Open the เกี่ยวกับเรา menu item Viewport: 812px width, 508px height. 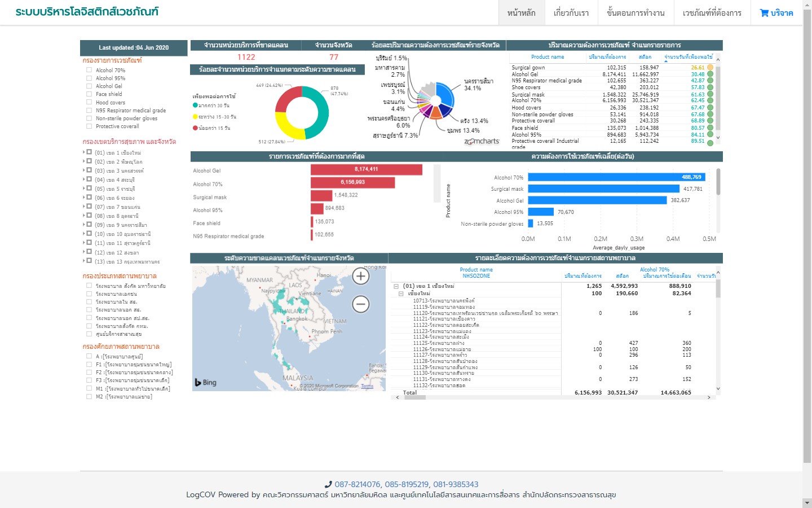pyautogui.click(x=571, y=13)
